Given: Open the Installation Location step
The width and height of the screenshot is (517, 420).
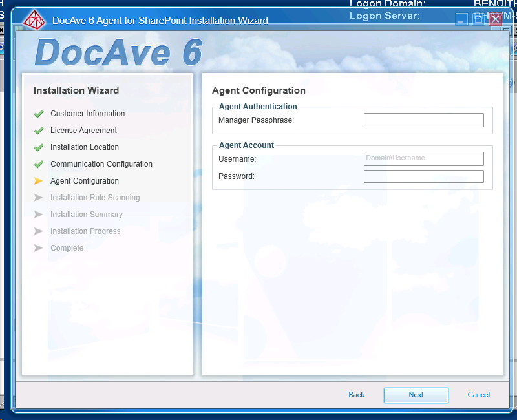Looking at the screenshot, I should [x=85, y=147].
